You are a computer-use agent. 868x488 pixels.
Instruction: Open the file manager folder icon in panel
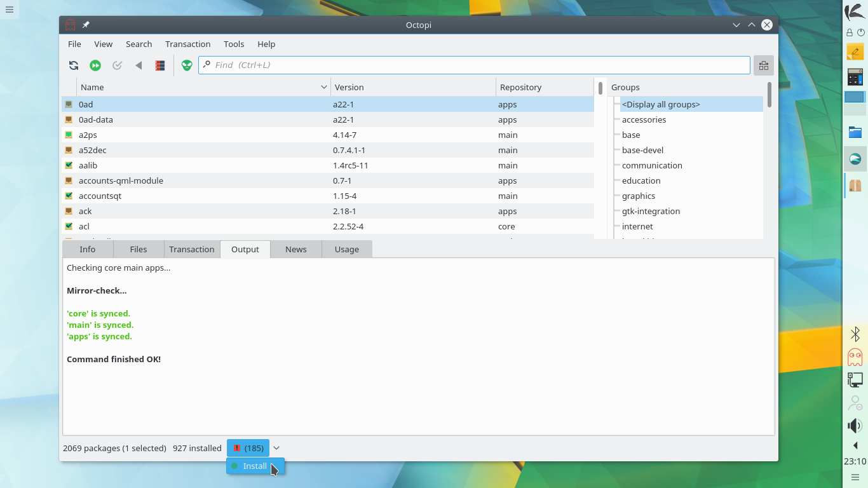click(x=855, y=132)
